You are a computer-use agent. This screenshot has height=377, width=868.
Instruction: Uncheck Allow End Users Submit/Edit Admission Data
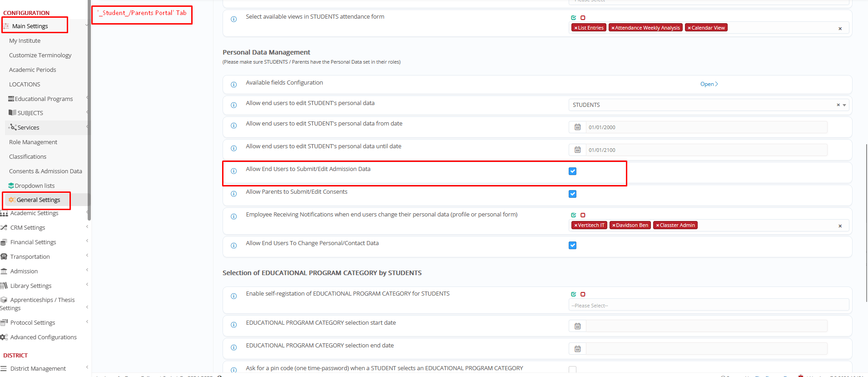click(572, 171)
